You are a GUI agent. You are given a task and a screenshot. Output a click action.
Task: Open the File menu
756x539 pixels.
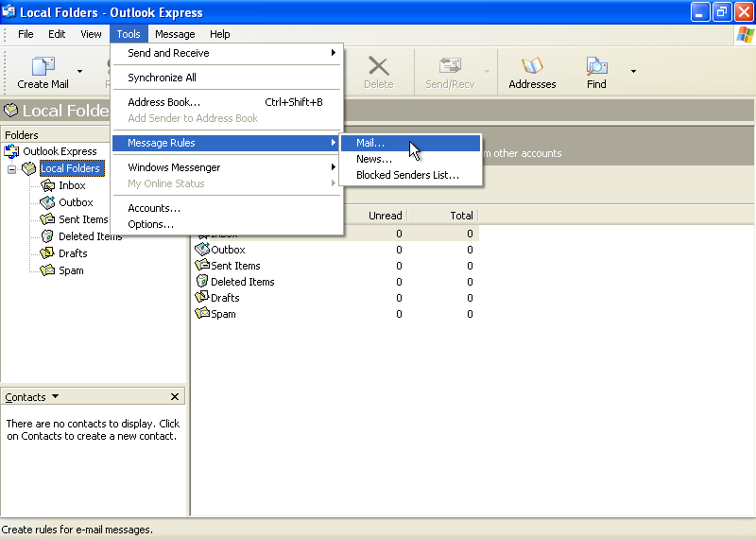click(x=26, y=34)
